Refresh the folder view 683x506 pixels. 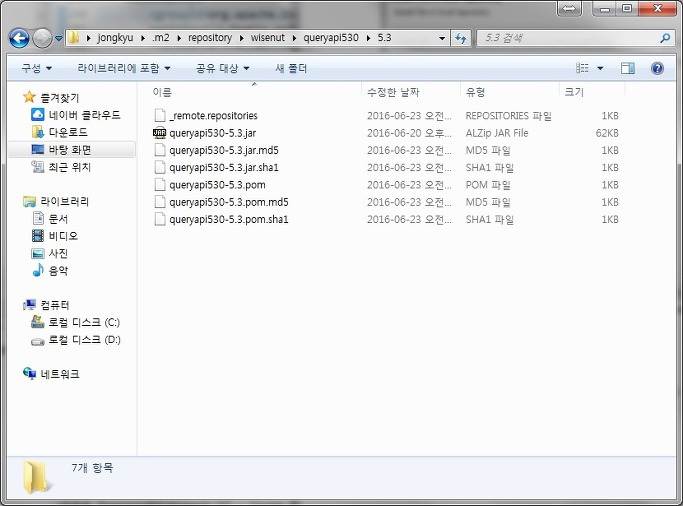460,38
